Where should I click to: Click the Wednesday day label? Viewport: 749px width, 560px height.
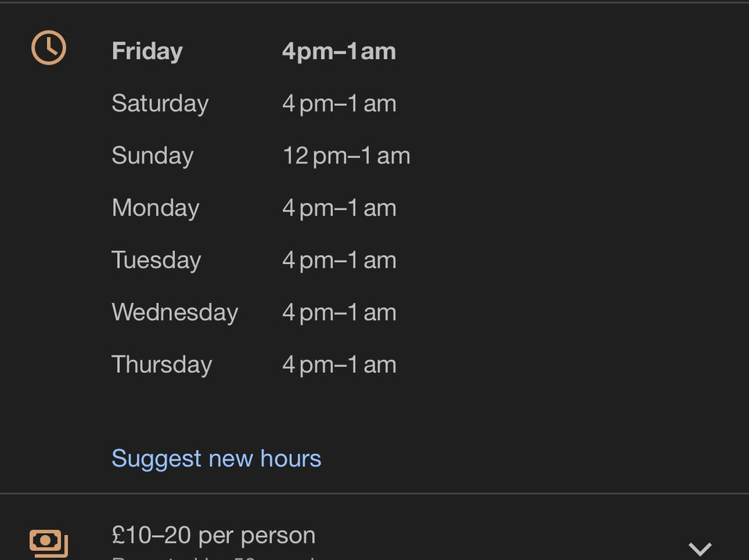175,313
